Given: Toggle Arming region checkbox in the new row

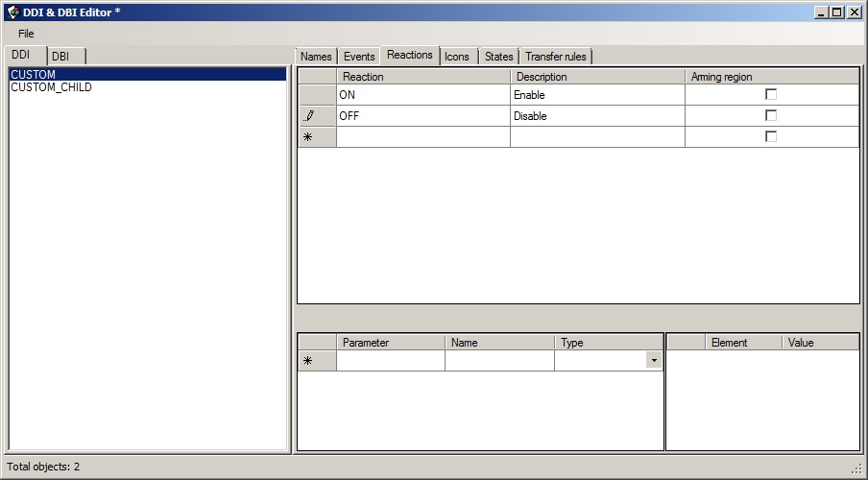Looking at the screenshot, I should (771, 136).
